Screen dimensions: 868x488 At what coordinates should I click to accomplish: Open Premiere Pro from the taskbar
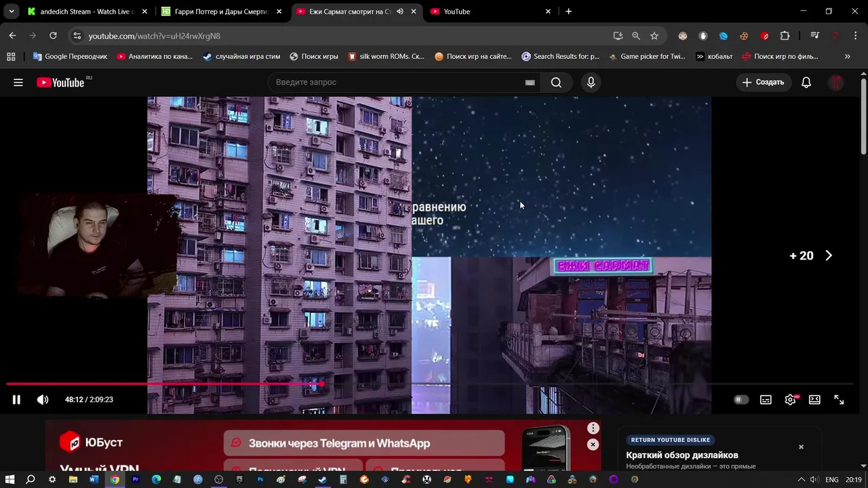(136, 480)
